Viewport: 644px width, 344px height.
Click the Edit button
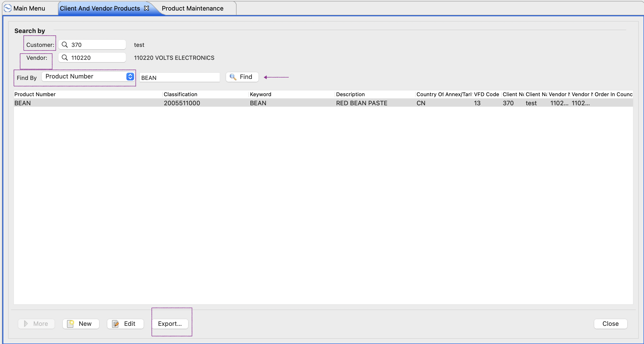pyautogui.click(x=125, y=323)
